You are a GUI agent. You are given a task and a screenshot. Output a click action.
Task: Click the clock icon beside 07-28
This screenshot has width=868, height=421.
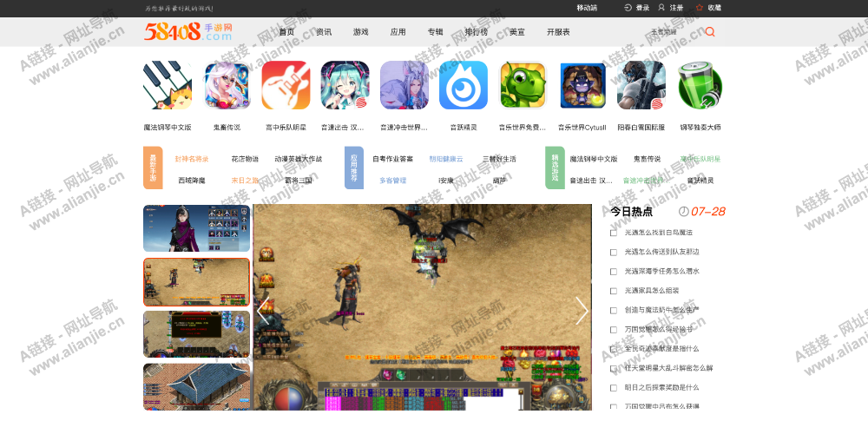(x=684, y=212)
